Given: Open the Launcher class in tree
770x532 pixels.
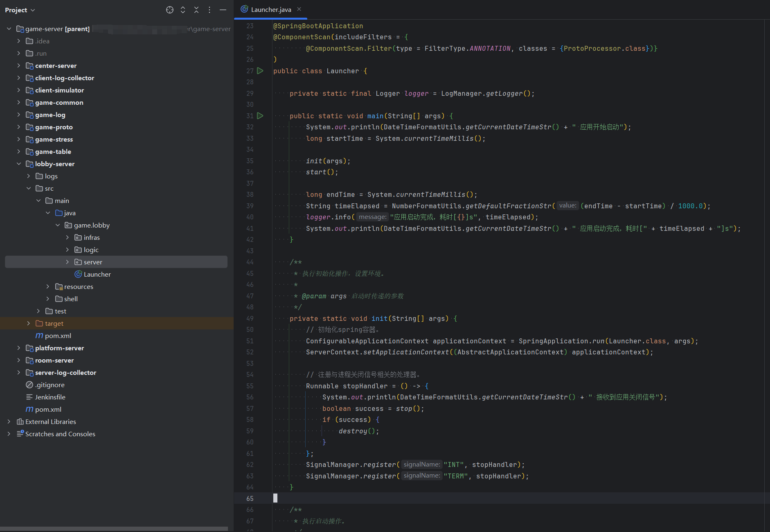Looking at the screenshot, I should coord(97,274).
